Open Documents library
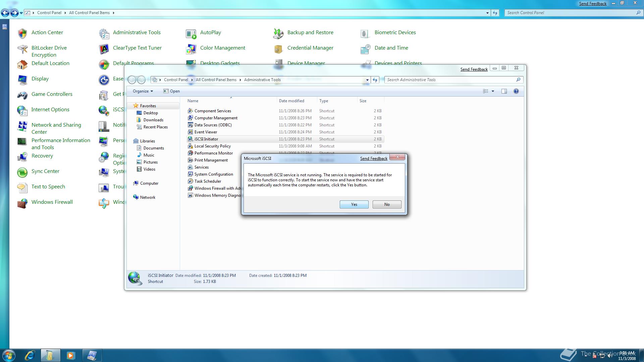Image resolution: width=644 pixels, height=362 pixels. (154, 148)
